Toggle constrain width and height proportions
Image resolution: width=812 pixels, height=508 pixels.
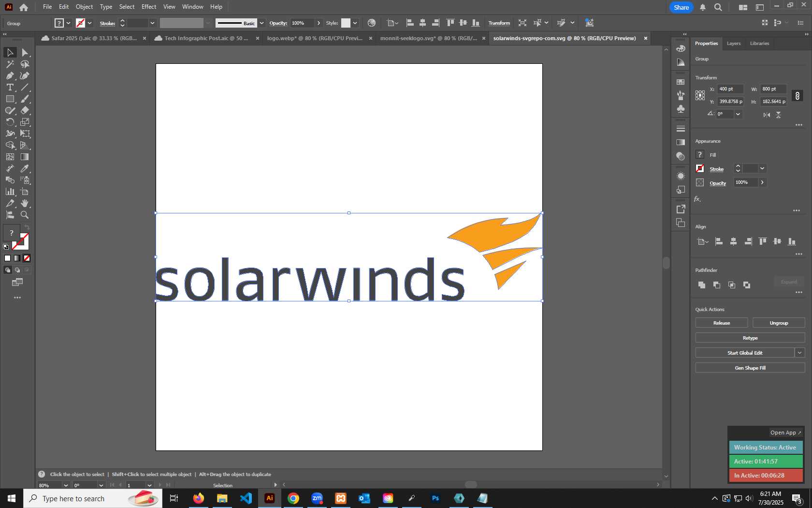pyautogui.click(x=797, y=96)
